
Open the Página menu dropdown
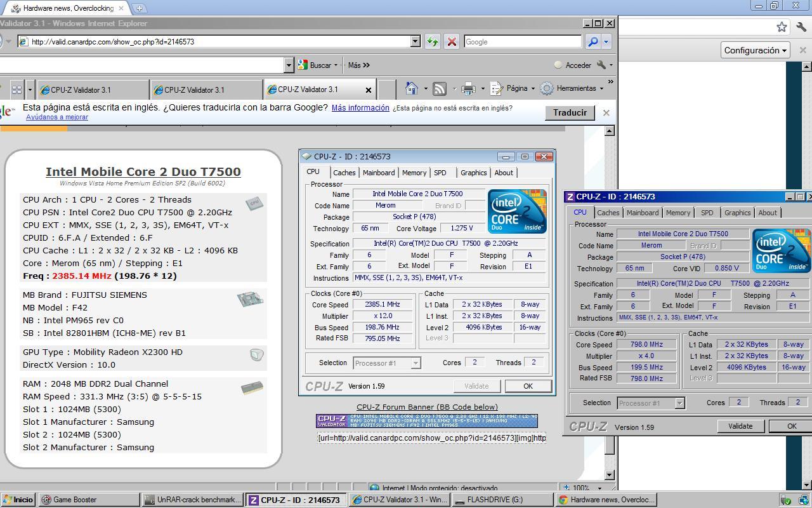pyautogui.click(x=513, y=88)
